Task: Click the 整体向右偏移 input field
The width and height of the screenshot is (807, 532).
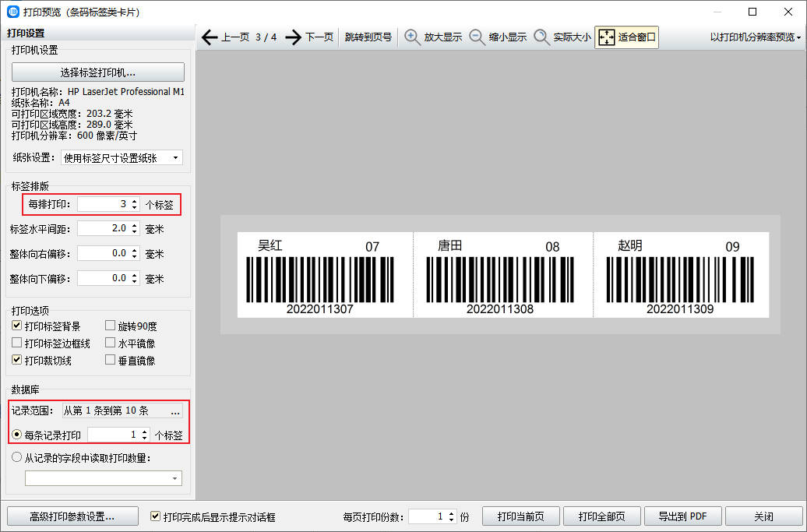Action: pos(104,253)
